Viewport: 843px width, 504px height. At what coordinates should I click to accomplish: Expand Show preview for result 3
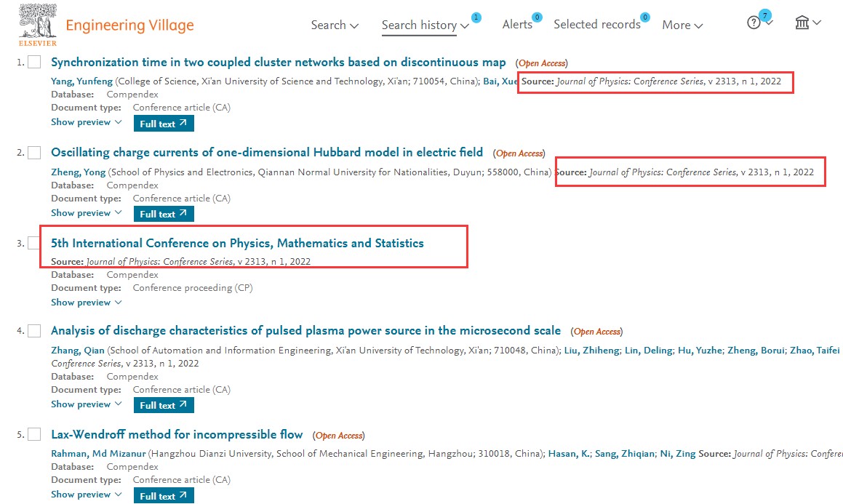pos(86,303)
